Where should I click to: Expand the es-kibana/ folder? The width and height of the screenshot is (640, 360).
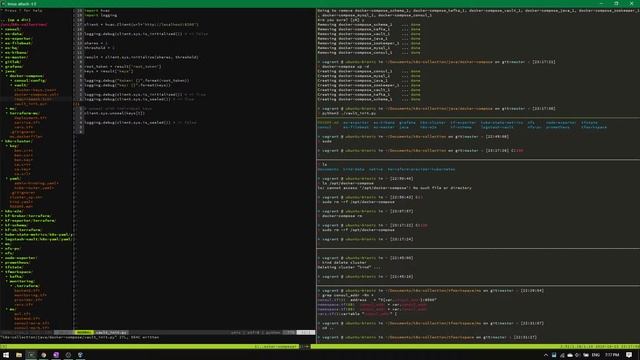[16, 53]
